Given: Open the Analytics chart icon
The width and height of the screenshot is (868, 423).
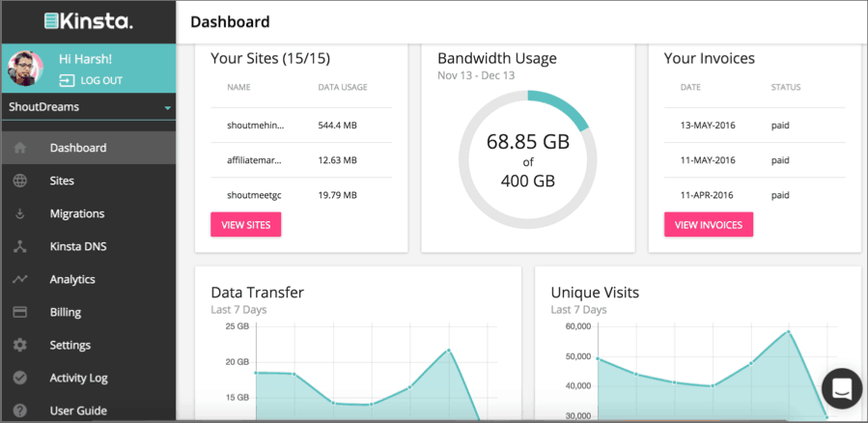Looking at the screenshot, I should coord(20,280).
